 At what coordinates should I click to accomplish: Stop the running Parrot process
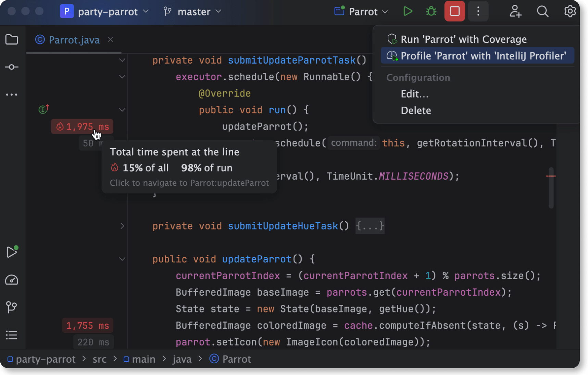pos(454,11)
